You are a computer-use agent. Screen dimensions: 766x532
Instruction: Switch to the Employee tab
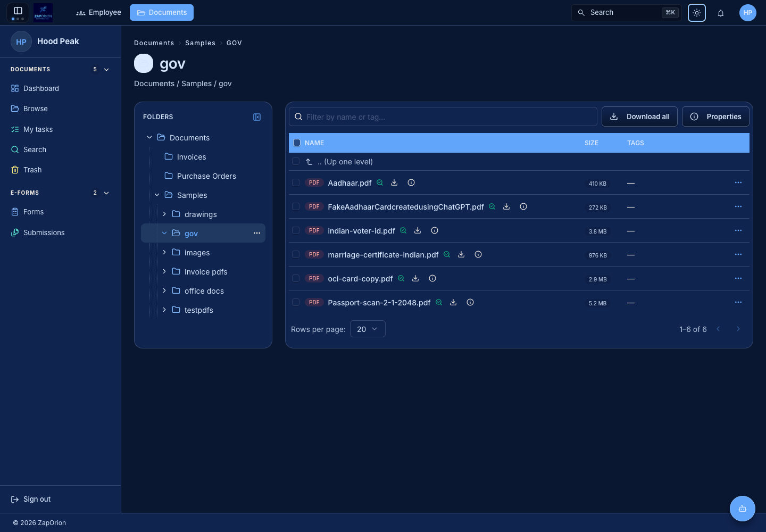click(99, 12)
